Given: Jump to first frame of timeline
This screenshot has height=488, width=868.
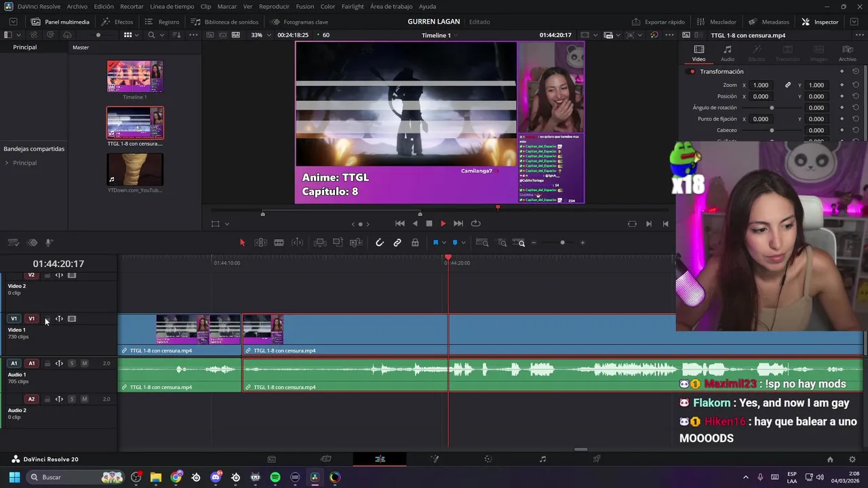Looking at the screenshot, I should [x=400, y=224].
